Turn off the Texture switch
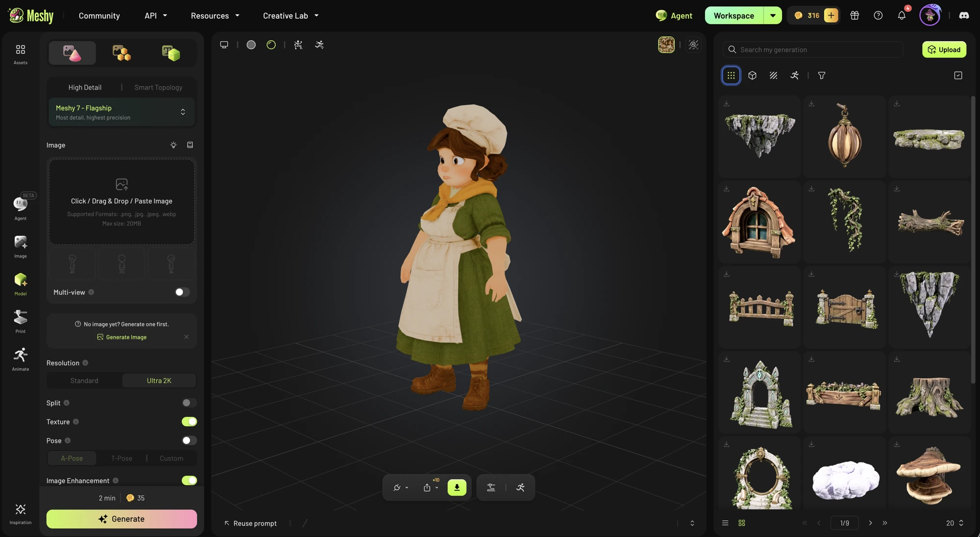The height and width of the screenshot is (537, 980). pos(189,422)
